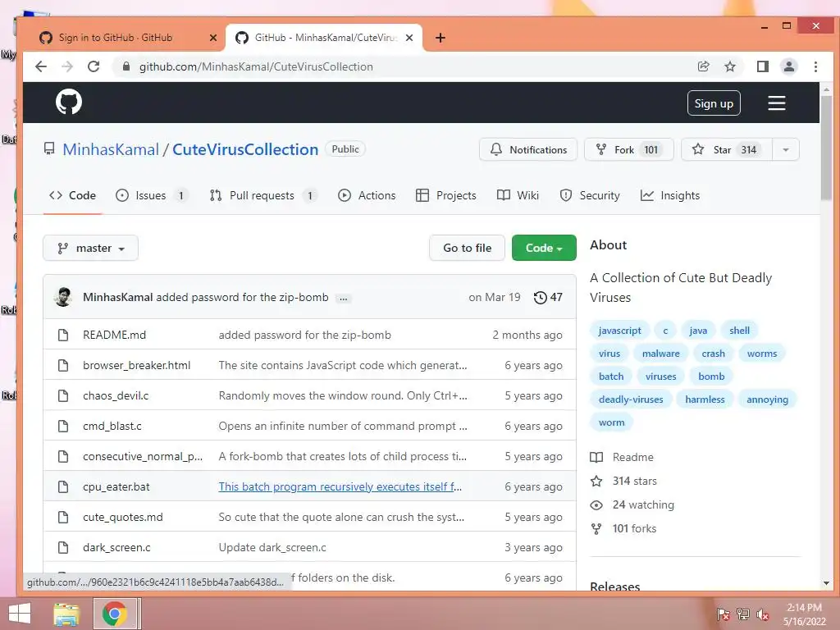Click the 24 watching link
The height and width of the screenshot is (630, 840).
[632, 504]
